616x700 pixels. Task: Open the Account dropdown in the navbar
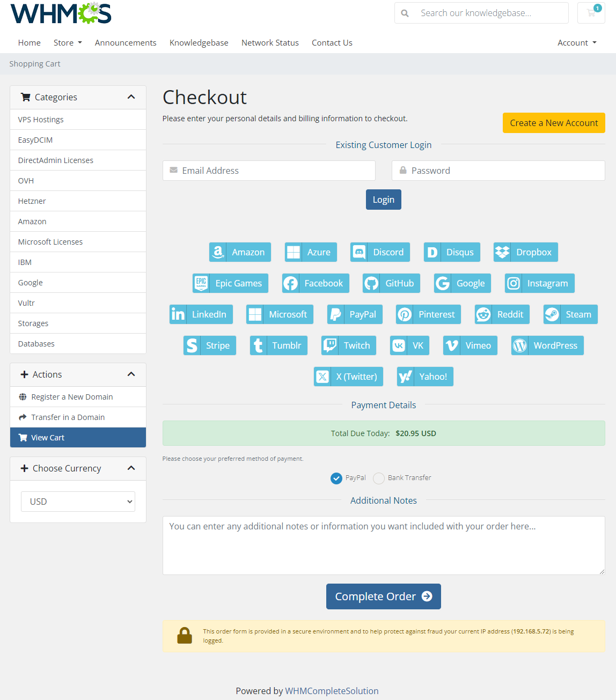(576, 42)
